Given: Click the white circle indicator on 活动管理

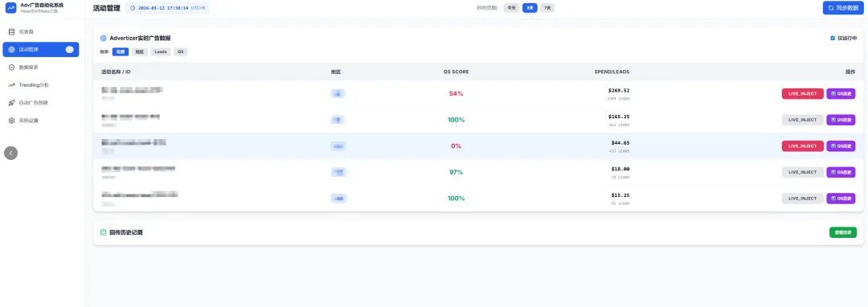Looking at the screenshot, I should point(69,49).
